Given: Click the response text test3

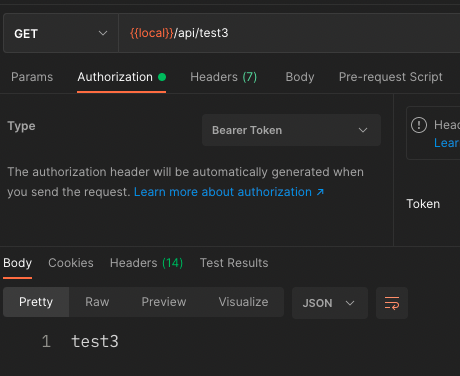Looking at the screenshot, I should coord(95,341).
